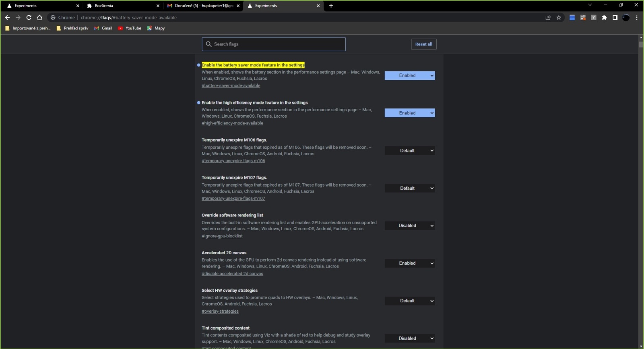This screenshot has width=644, height=349.
Task: Change Override software rendering list setting
Action: 409,226
